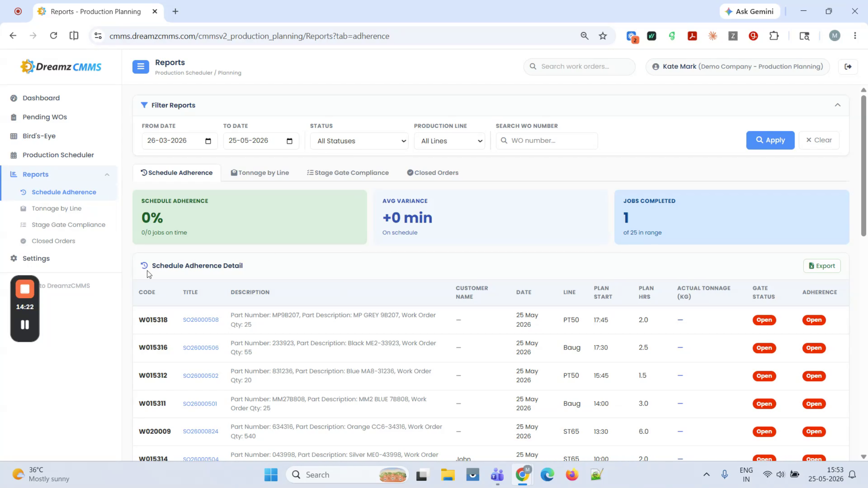Click Open adherence badge for W015312
This screenshot has width=868, height=488.
(x=814, y=376)
